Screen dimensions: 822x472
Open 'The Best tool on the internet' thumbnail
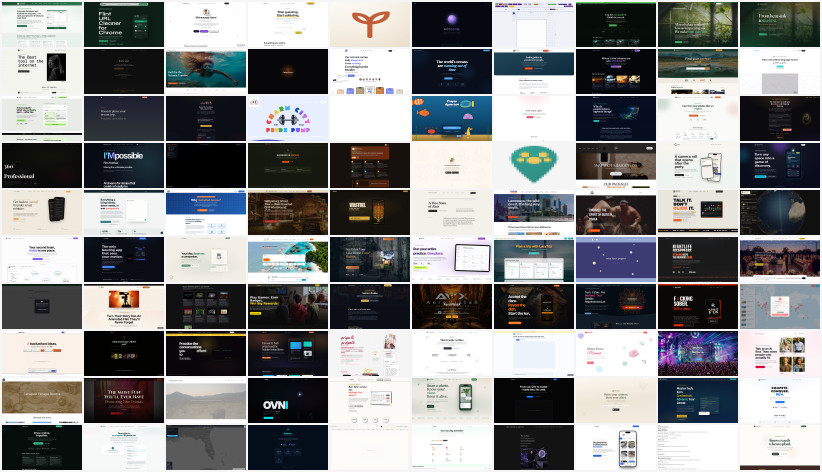(x=42, y=71)
